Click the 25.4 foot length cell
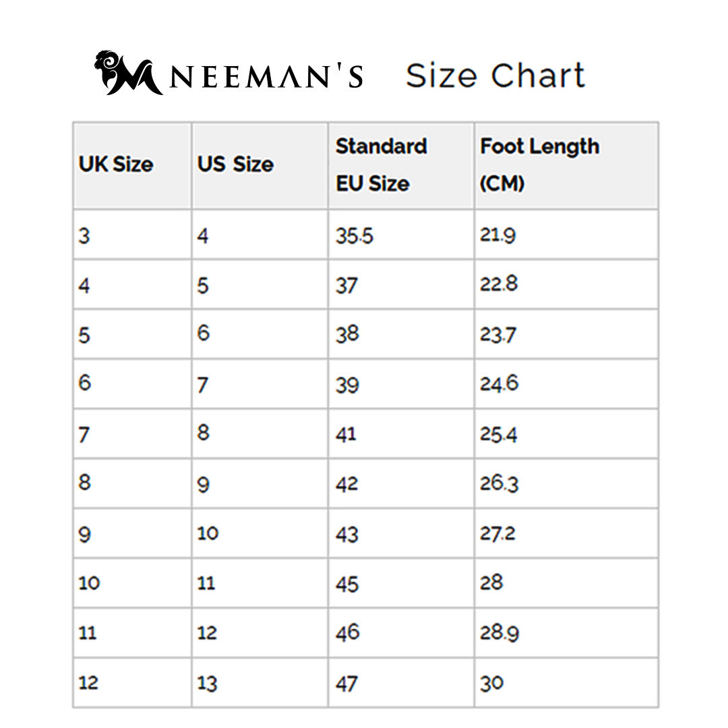Viewport: 728px width, 728px height. pos(498,434)
